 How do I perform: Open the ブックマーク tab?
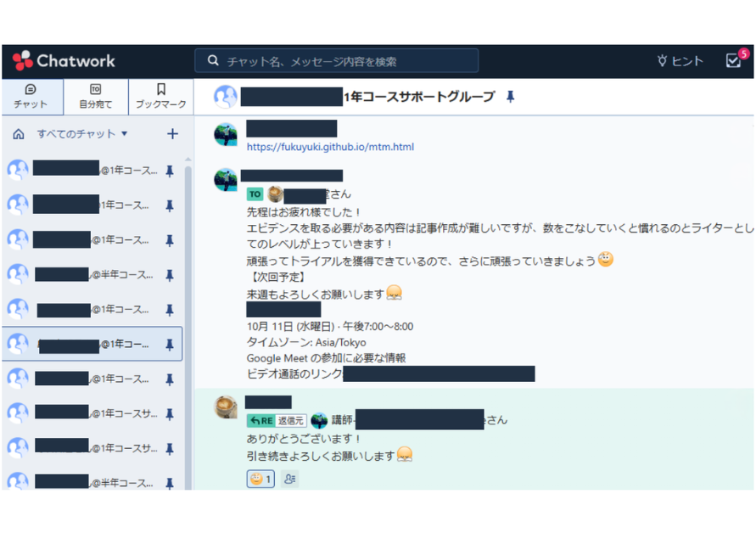coord(160,97)
